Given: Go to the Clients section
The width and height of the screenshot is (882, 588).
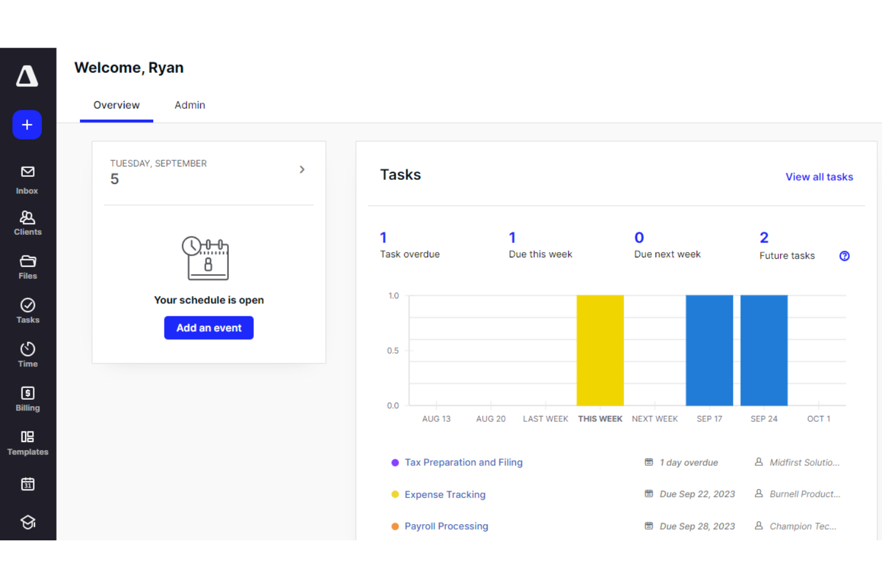Looking at the screenshot, I should pyautogui.click(x=27, y=223).
